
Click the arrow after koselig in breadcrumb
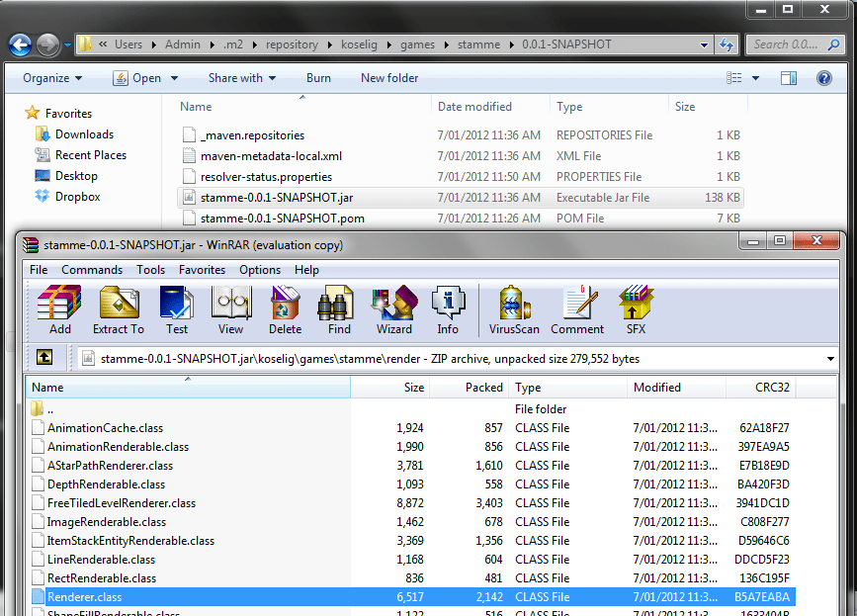(388, 44)
